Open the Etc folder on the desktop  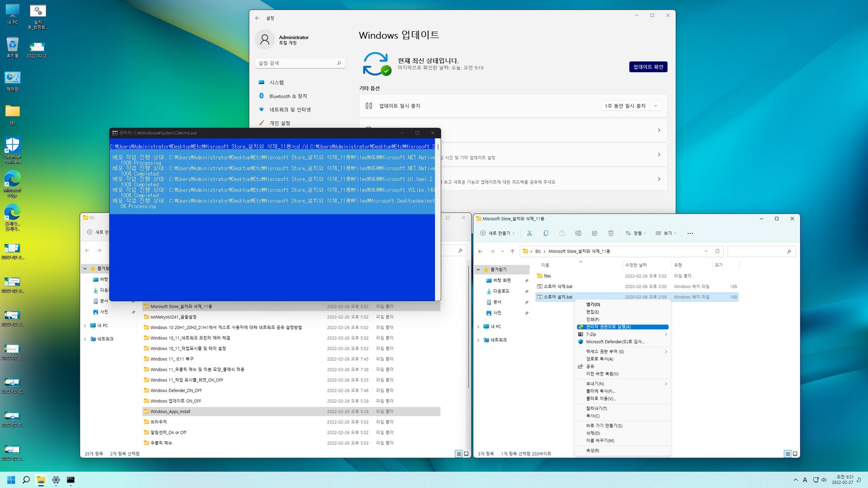(13, 115)
